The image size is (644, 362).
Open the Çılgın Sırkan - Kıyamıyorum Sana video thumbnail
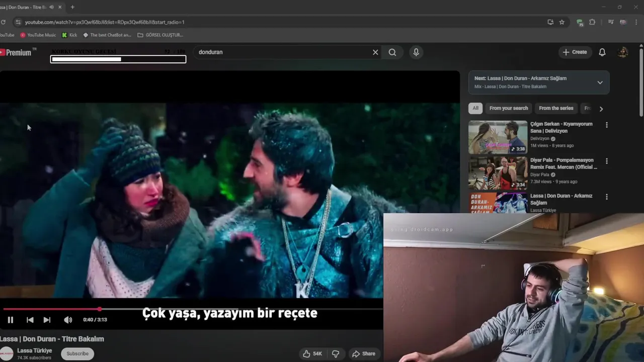pos(498,137)
